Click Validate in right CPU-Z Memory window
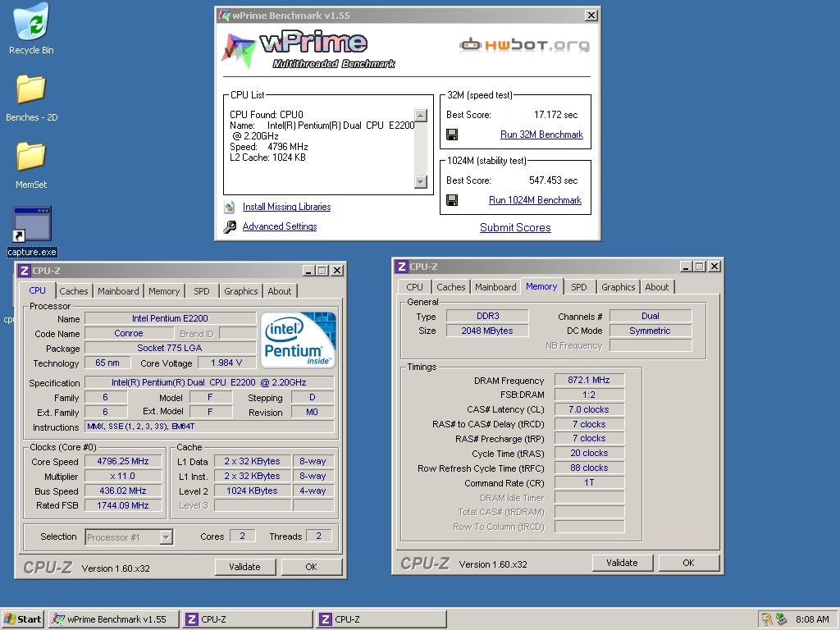 (623, 563)
